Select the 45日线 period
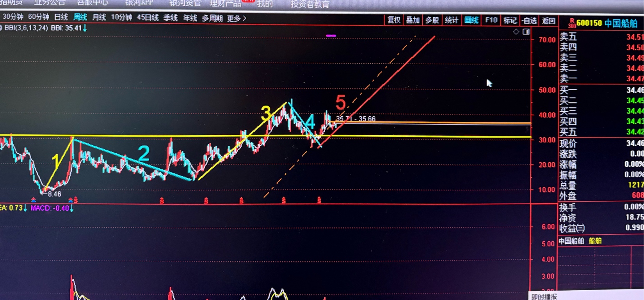644x300 pixels. [148, 18]
